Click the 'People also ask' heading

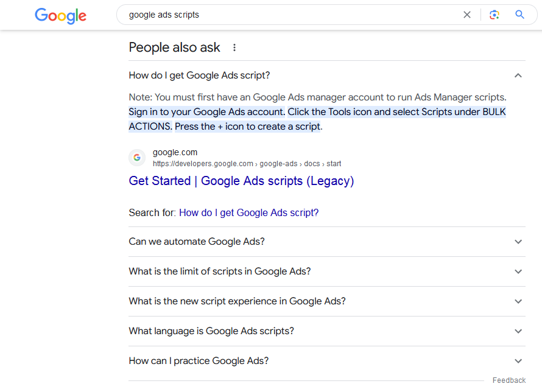175,47
